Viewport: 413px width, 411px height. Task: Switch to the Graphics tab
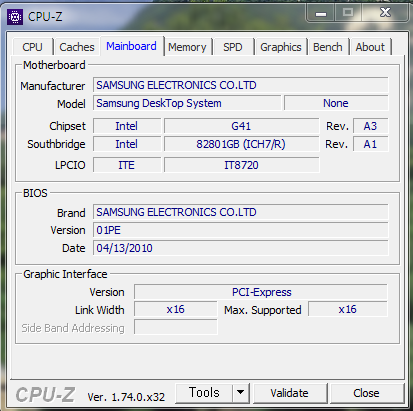281,47
